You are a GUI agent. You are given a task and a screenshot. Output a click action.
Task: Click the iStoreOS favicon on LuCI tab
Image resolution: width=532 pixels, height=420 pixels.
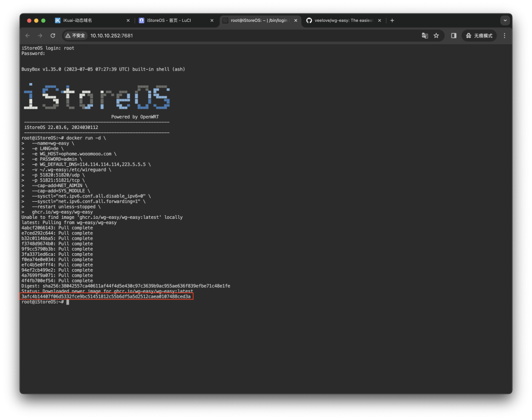pyautogui.click(x=141, y=20)
